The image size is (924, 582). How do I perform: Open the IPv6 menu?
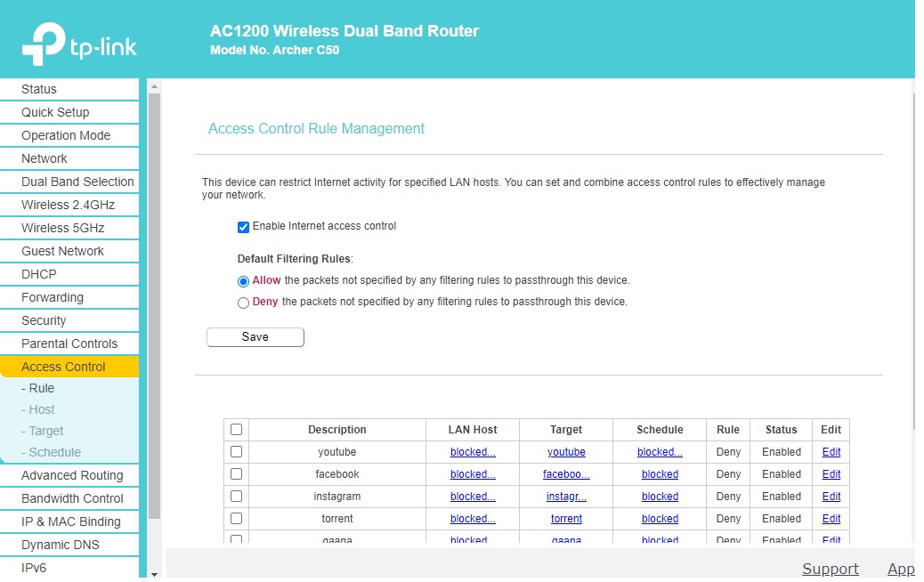tap(69, 568)
